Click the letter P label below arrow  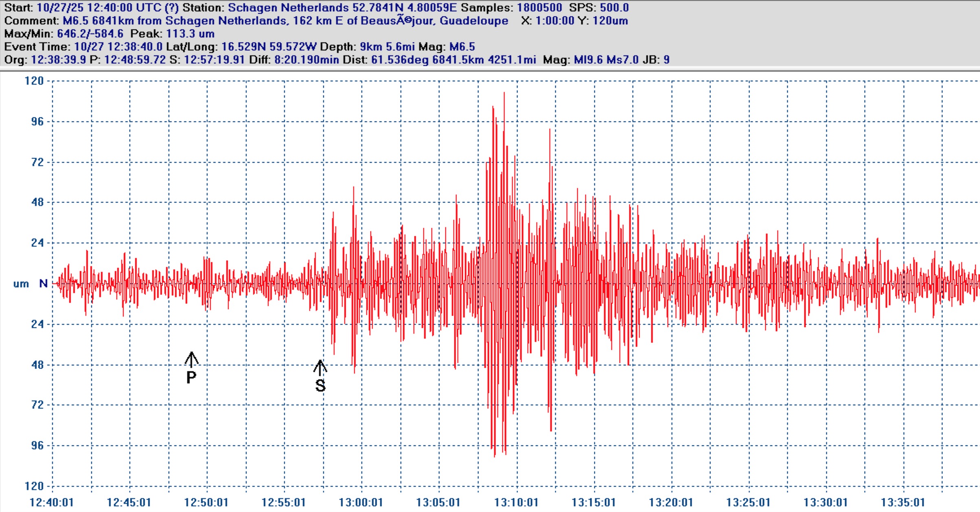pos(191,378)
